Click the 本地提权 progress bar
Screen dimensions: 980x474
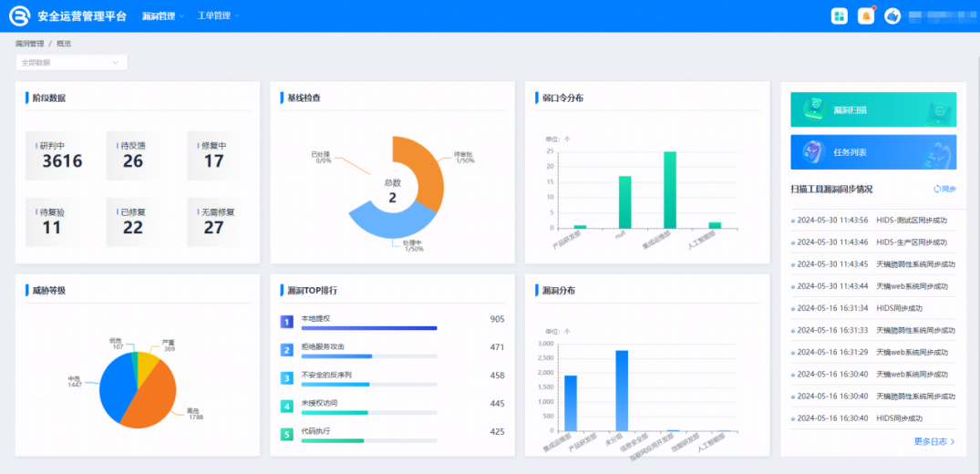368,327
